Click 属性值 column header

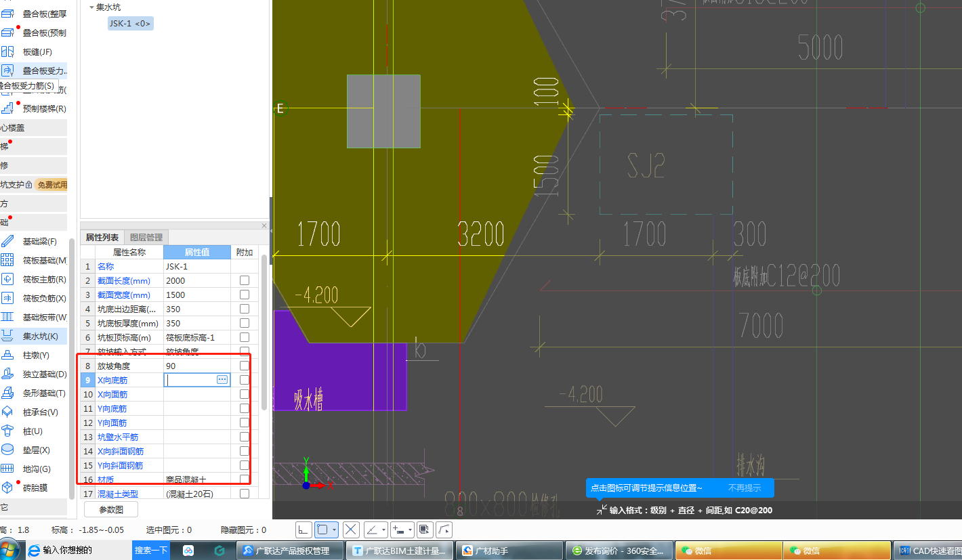coord(197,252)
